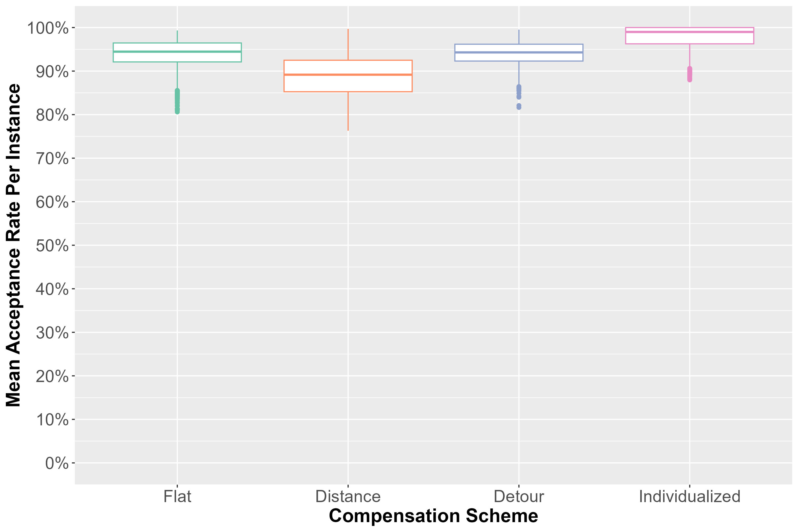The image size is (798, 532).
Task: Select the orange Distance box plot
Action: click(348, 76)
